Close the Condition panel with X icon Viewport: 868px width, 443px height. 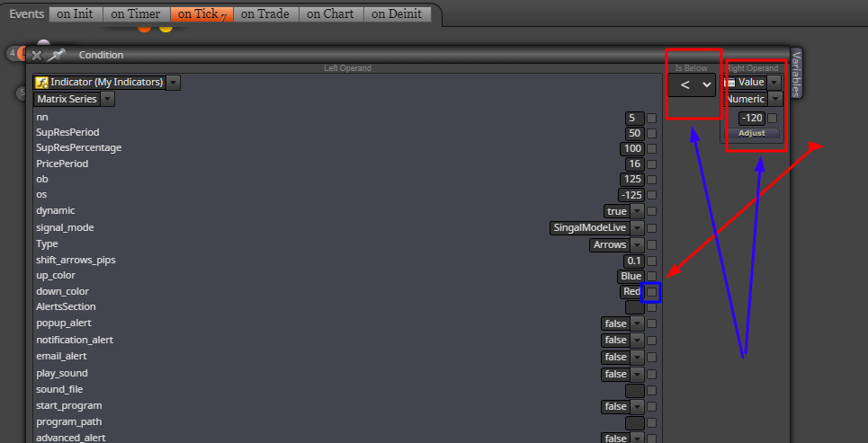pyautogui.click(x=37, y=55)
